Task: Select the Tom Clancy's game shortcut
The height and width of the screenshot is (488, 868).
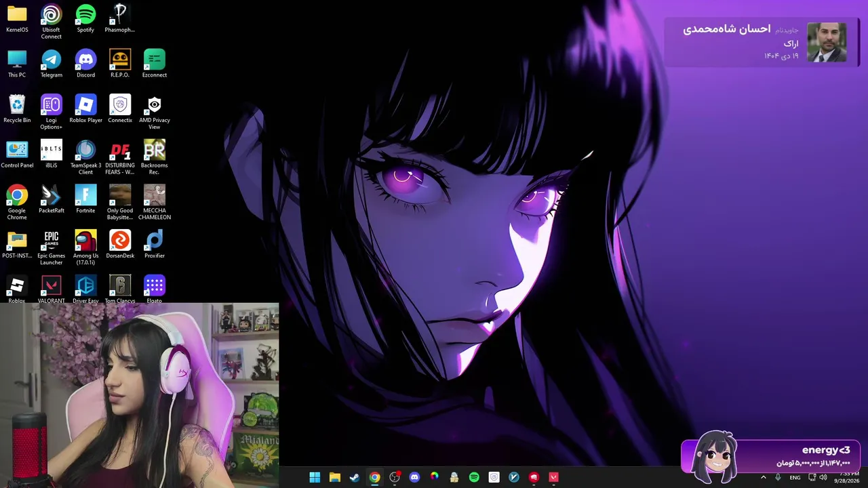Action: coord(120,289)
